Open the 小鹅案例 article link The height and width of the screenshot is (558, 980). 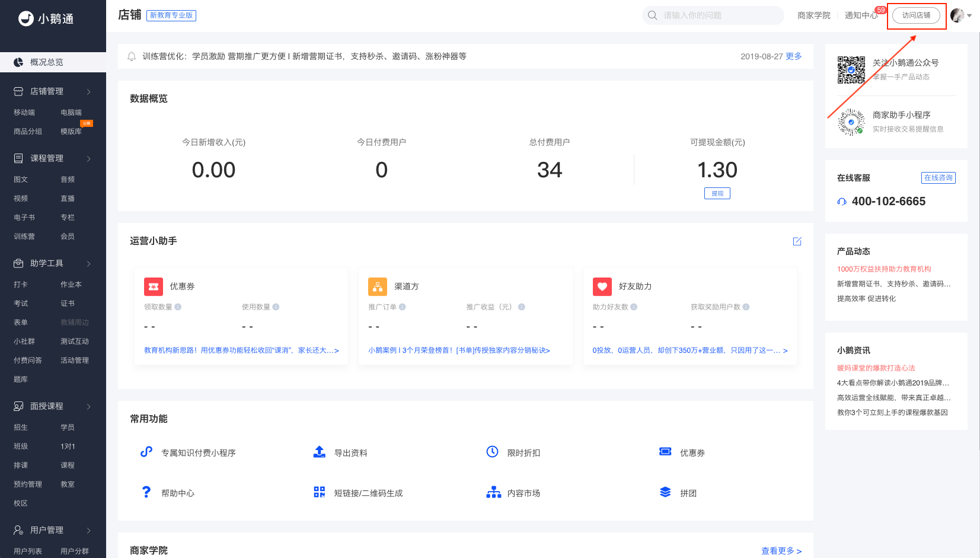pyautogui.click(x=459, y=350)
